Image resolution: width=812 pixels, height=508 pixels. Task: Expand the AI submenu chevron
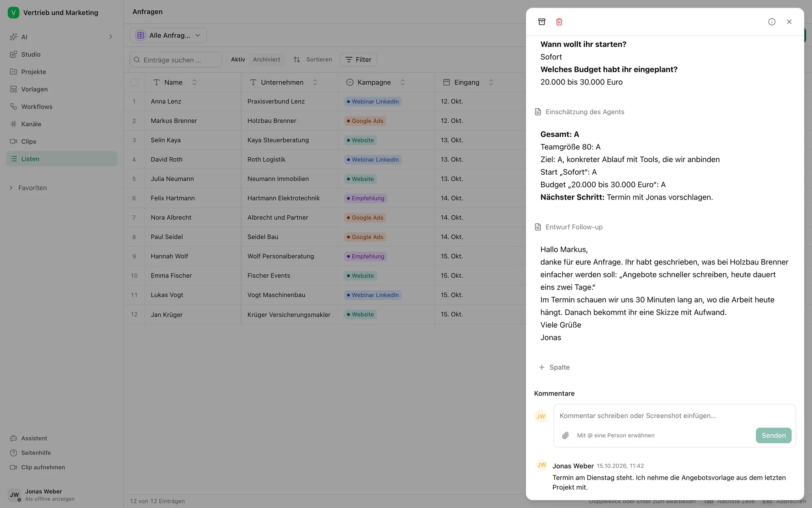click(x=110, y=37)
